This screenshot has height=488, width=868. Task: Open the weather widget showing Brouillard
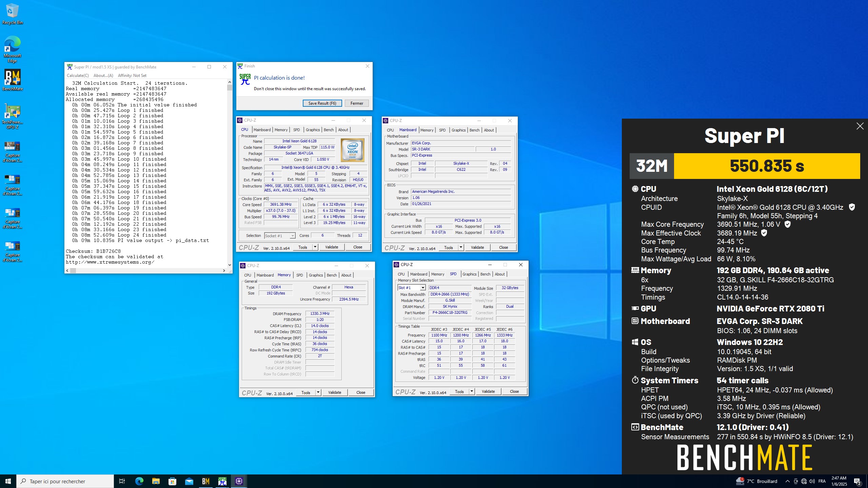point(756,481)
